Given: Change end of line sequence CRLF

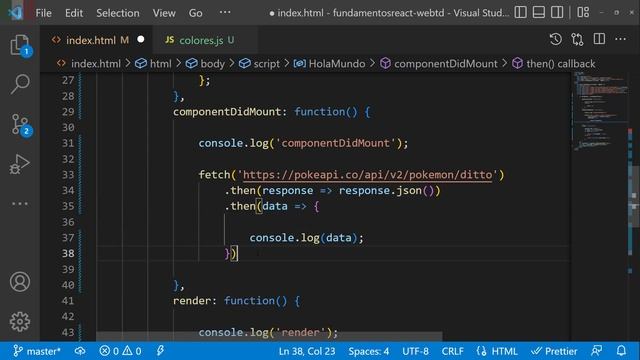Looking at the screenshot, I should 452,351.
